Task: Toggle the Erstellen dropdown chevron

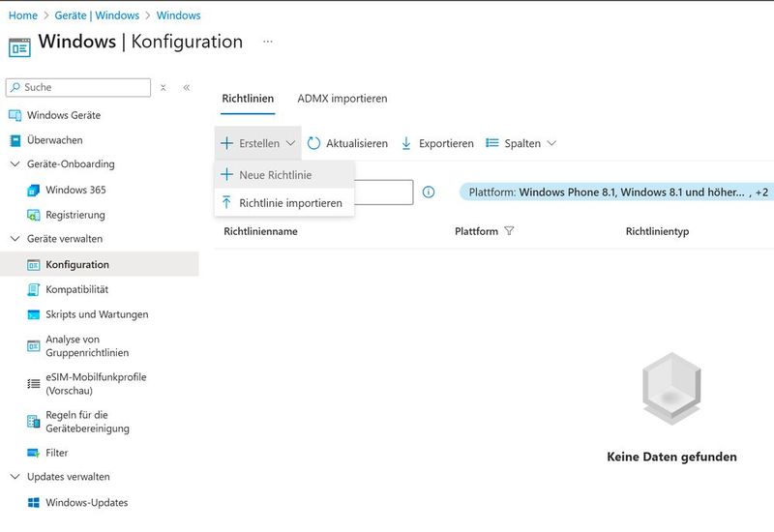Action: [x=291, y=143]
